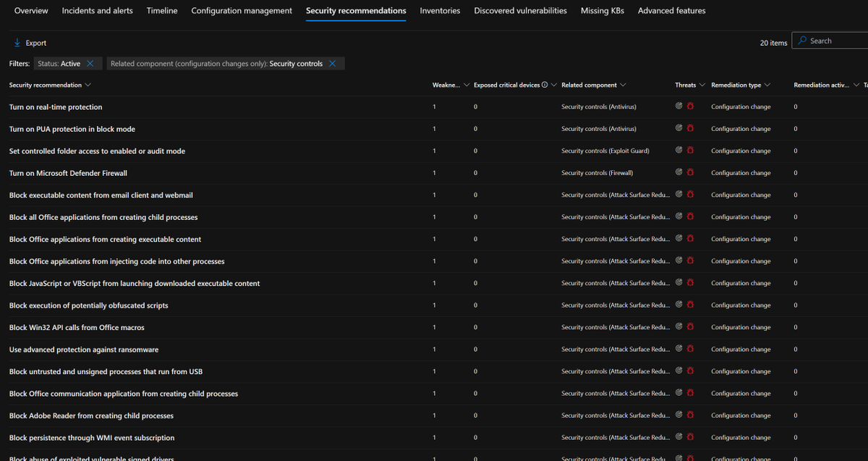868x461 pixels.
Task: Click the target icon for obfuscated scripts row
Action: coord(679,305)
